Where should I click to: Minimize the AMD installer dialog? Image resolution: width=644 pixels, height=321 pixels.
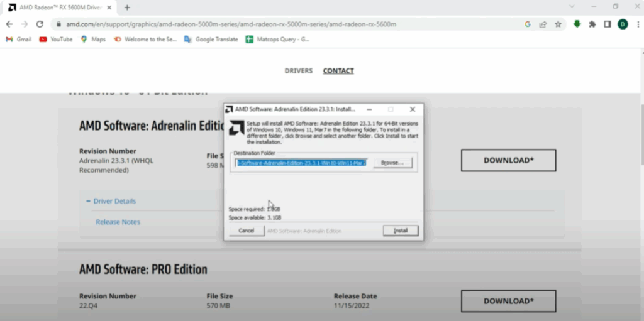369,109
